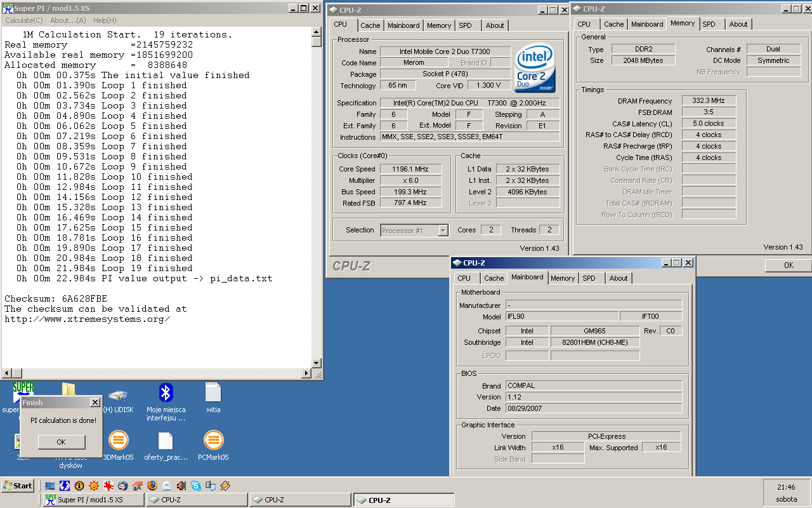Image resolution: width=812 pixels, height=508 pixels.
Task: Click the white ghost quick launch icon
Action: tap(167, 486)
